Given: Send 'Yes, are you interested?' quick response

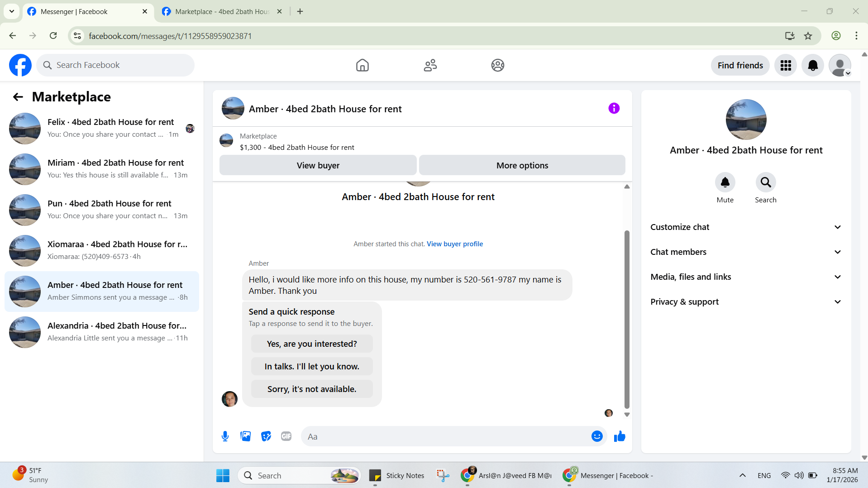Looking at the screenshot, I should (312, 344).
